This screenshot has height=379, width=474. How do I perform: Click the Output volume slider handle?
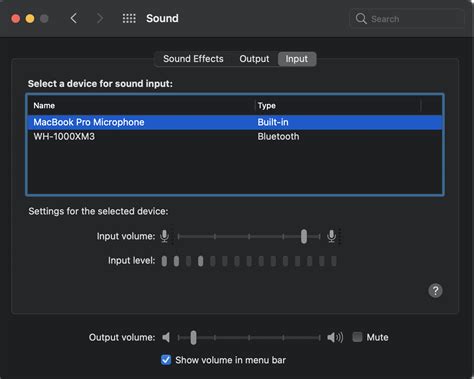click(x=193, y=337)
